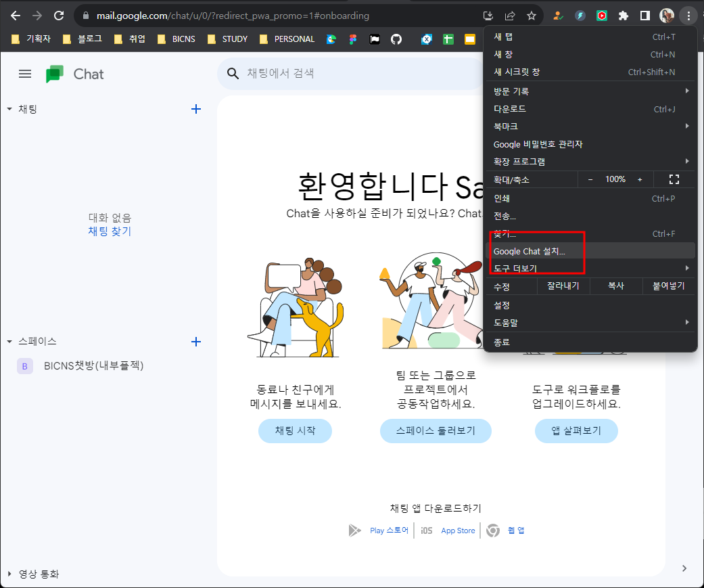Click 찾기... in the Chrome menu

pos(590,233)
